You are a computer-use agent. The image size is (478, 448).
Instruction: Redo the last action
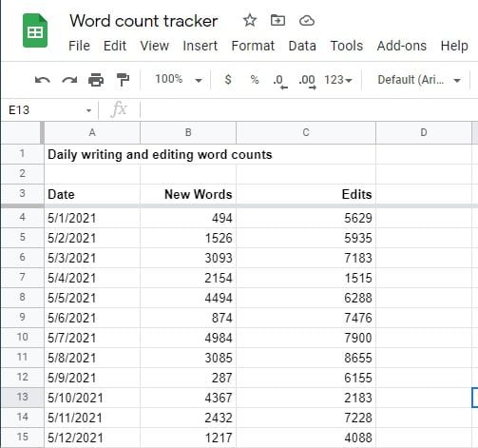coord(69,80)
